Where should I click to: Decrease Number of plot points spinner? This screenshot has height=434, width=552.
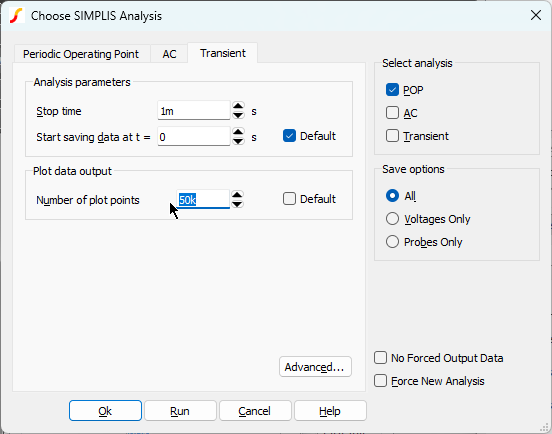tap(237, 204)
